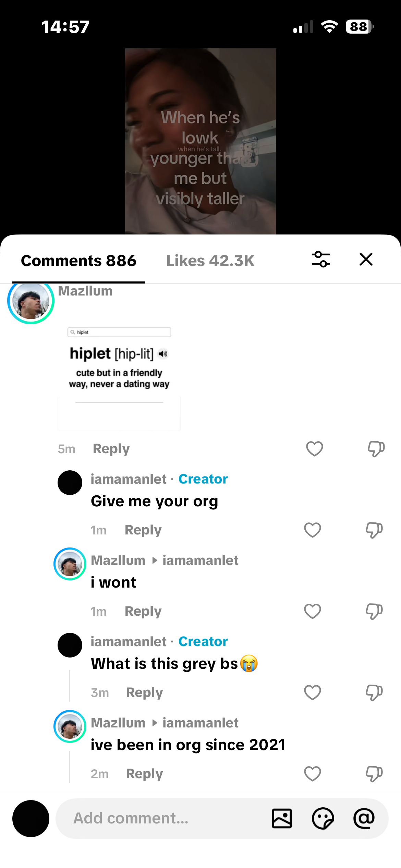401x868 pixels.
Task: Like the 'What is this grey bs' comment
Action: (x=313, y=692)
